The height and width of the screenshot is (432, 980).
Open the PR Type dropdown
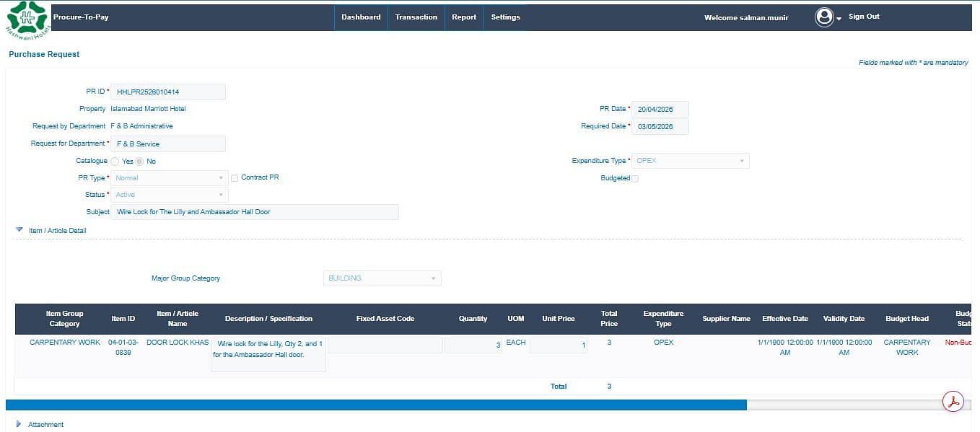pos(170,177)
